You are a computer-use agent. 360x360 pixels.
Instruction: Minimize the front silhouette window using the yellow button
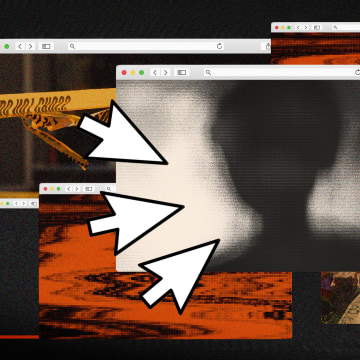133,72
